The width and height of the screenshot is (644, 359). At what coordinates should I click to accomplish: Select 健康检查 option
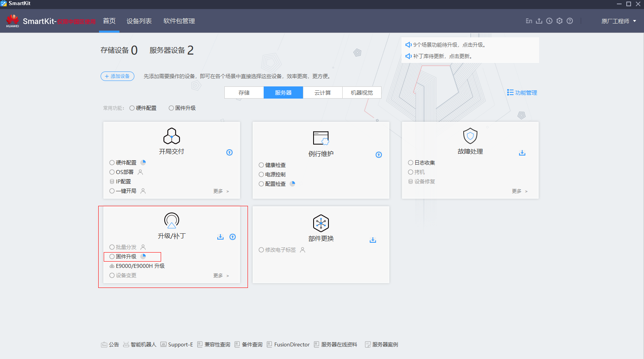click(272, 165)
